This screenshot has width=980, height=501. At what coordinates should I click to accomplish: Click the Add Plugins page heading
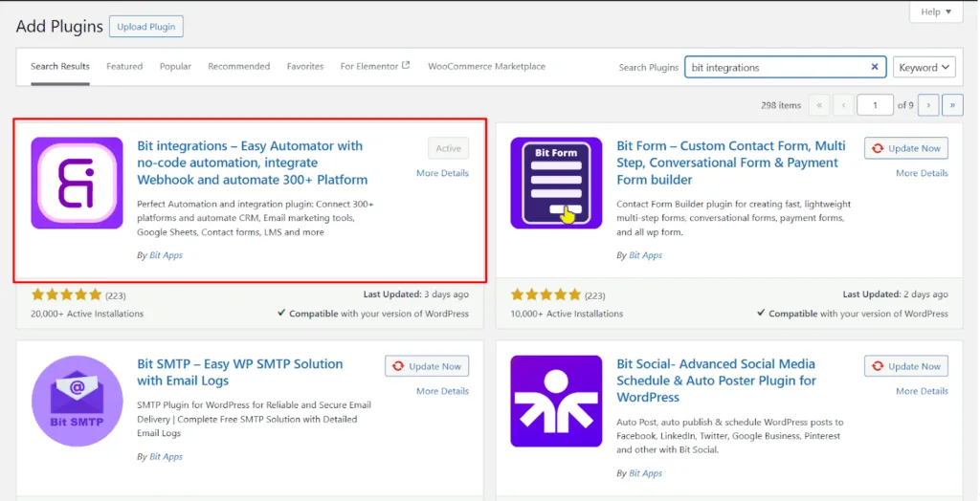59,26
